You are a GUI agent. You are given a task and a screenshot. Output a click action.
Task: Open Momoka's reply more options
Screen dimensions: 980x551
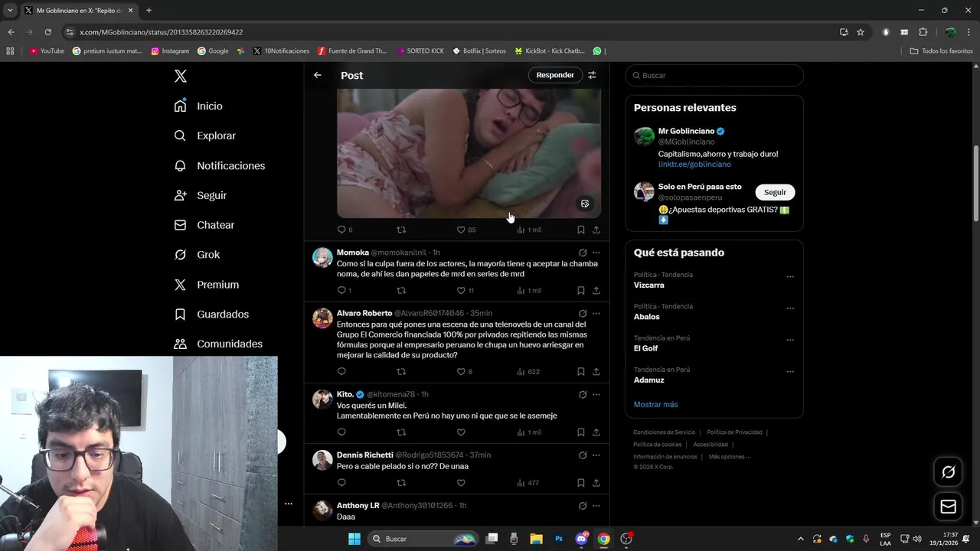(x=596, y=253)
